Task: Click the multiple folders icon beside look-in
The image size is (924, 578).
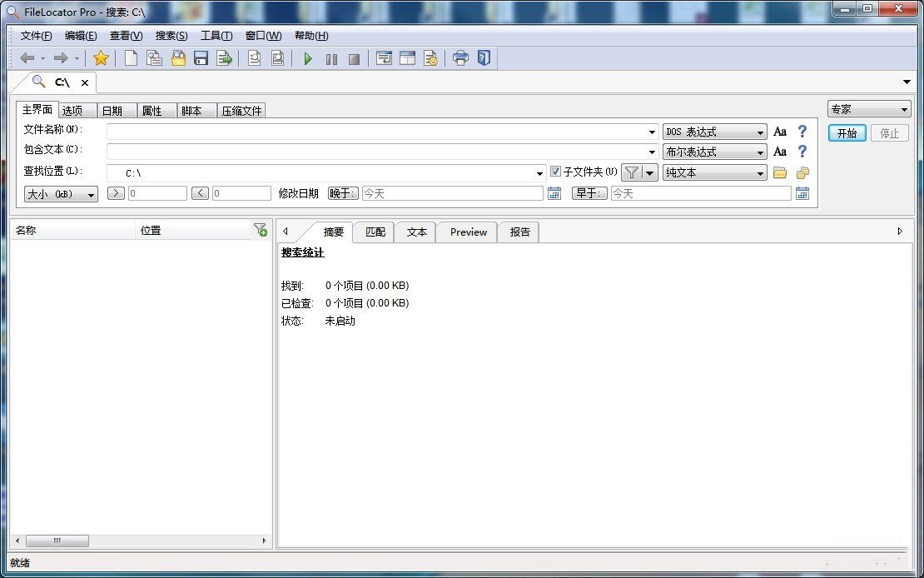Action: [802, 172]
